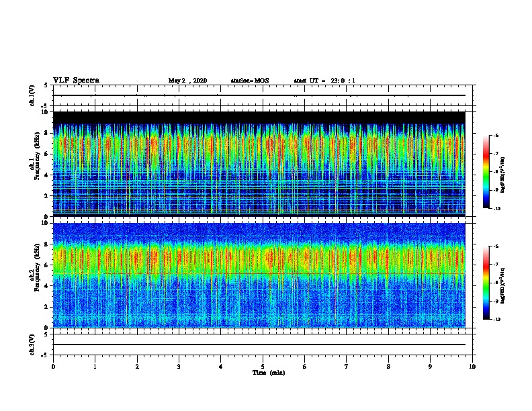Viewport: 532px width, 411px height.
Task: Click the "Time (min)" x-axis label
Action: [x=269, y=373]
